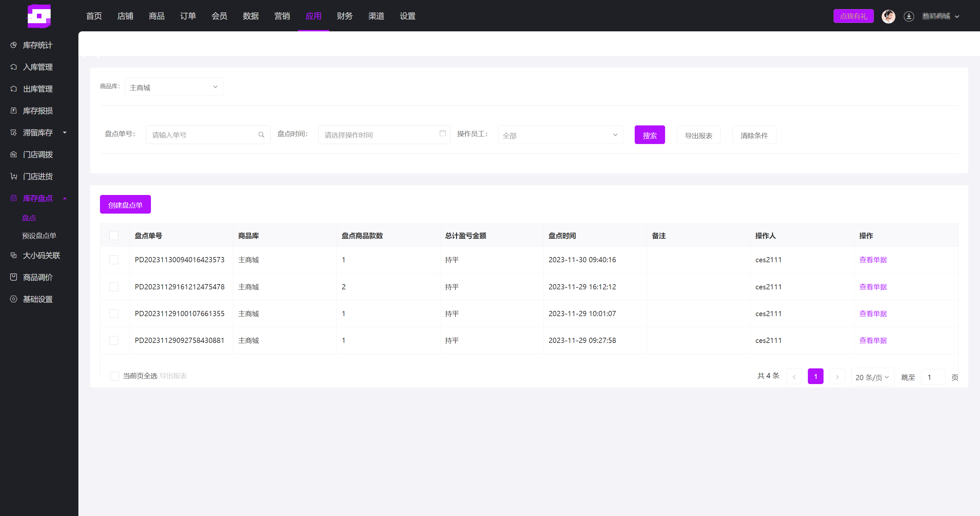Toggle the table header select-all checkbox
Viewport: 980px width, 516px height.
tap(114, 236)
